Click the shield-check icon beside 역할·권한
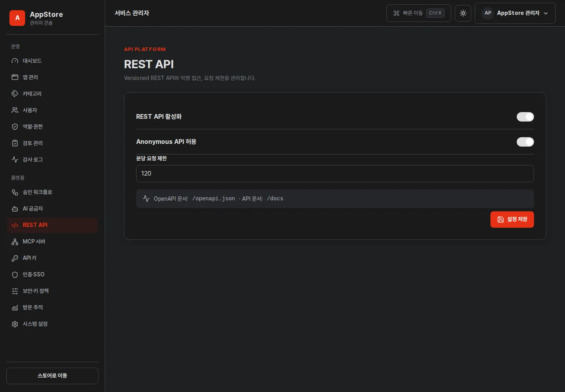This screenshot has width=565, height=392. point(15,127)
